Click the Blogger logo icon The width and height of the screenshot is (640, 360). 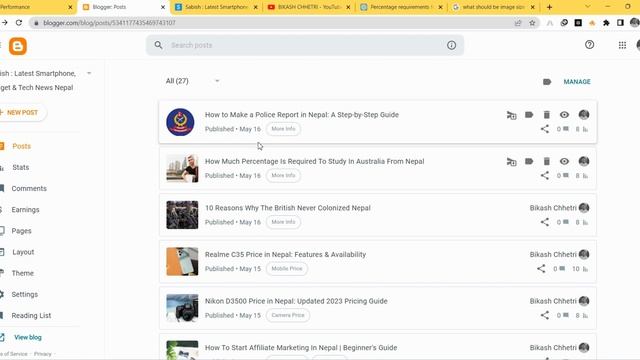click(18, 46)
